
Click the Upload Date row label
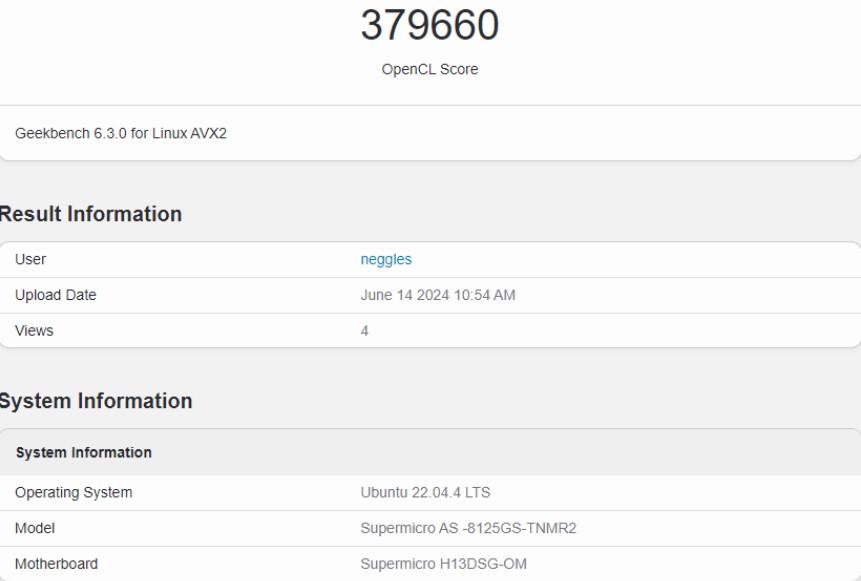56,295
